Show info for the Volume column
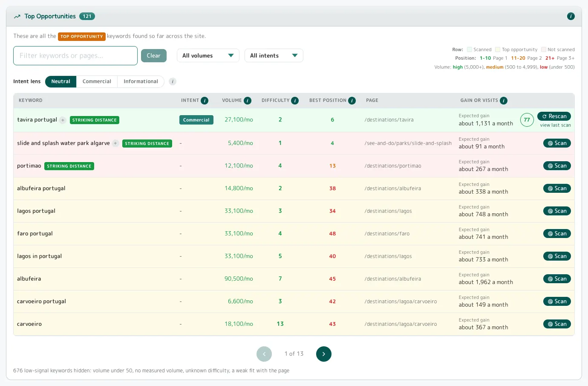The width and height of the screenshot is (588, 386). (x=248, y=101)
